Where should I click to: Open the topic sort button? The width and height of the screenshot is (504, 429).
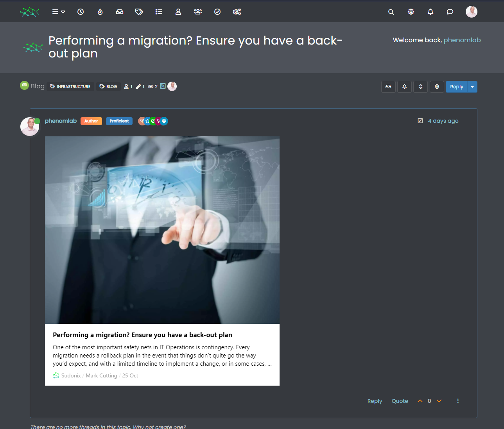coord(421,87)
